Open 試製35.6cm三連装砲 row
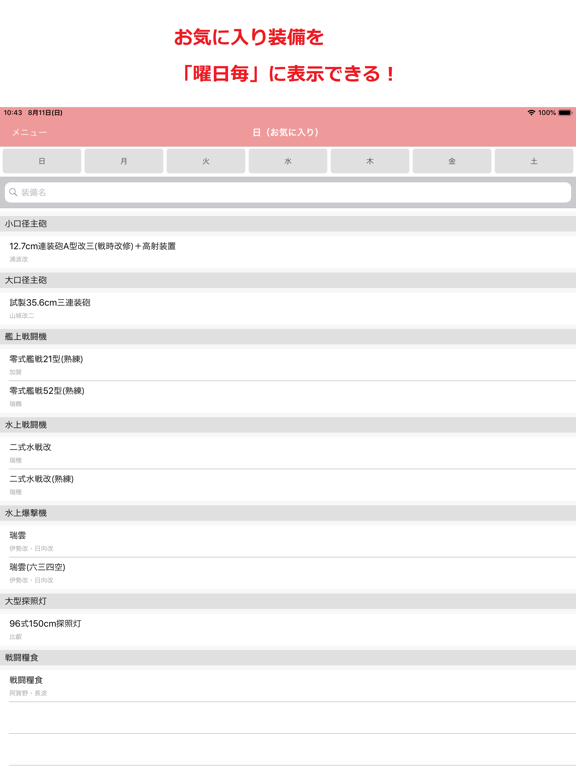 (x=288, y=308)
